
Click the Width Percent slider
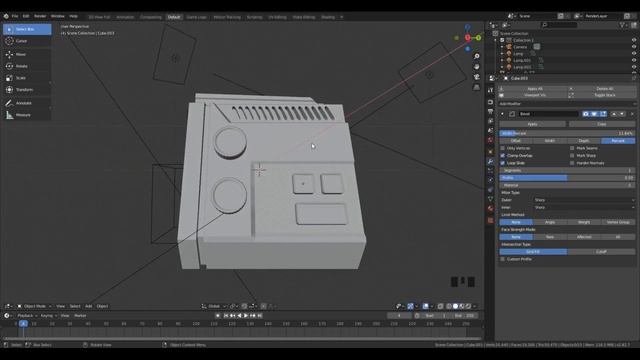(x=567, y=133)
